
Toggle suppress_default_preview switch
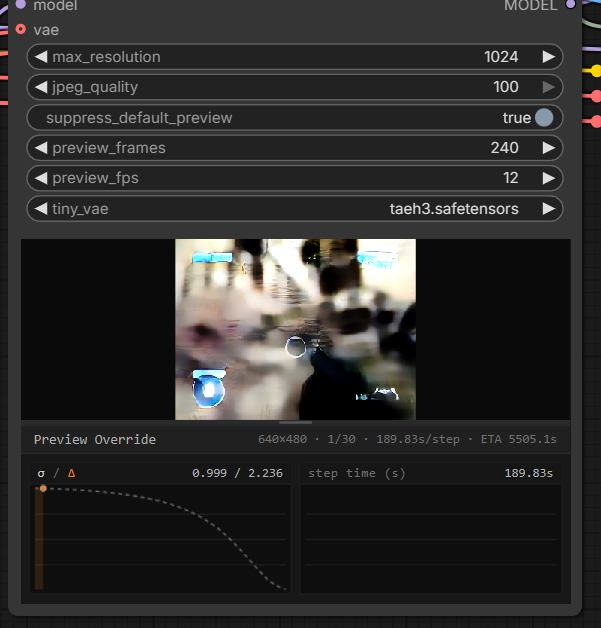544,118
